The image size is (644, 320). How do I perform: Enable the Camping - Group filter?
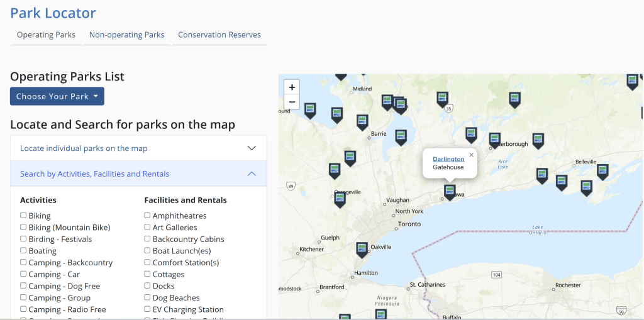23,297
